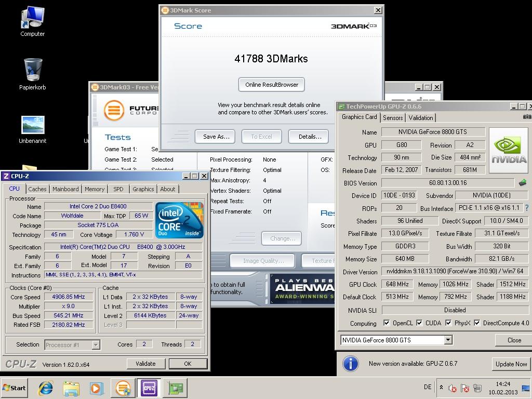Toggle the OpenCL checkbox
532x399 pixels.
click(x=386, y=323)
